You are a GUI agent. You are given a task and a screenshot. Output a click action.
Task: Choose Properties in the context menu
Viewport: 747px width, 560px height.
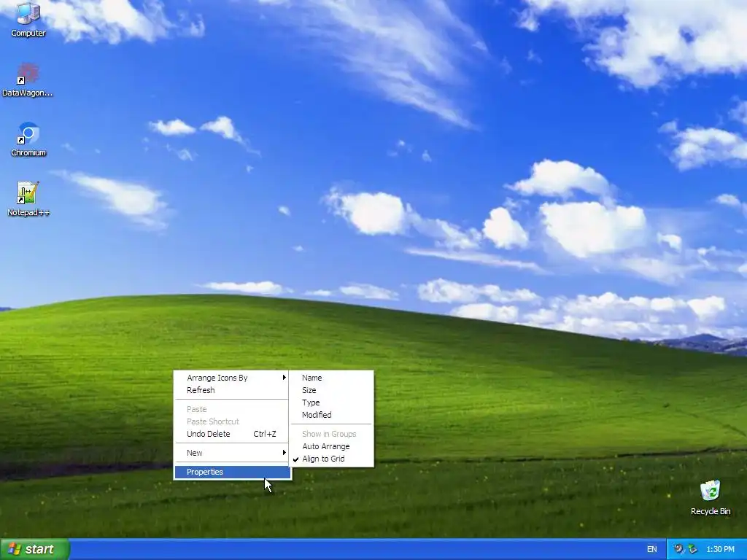[x=233, y=472]
